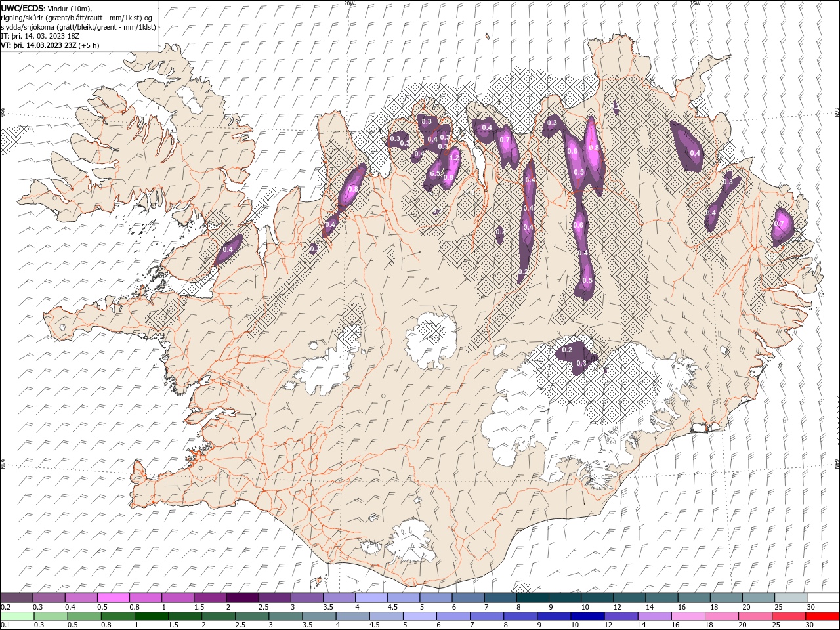Click the 'slydda/snjókoma' legend description line
The width and height of the screenshot is (840, 630).
(78, 27)
